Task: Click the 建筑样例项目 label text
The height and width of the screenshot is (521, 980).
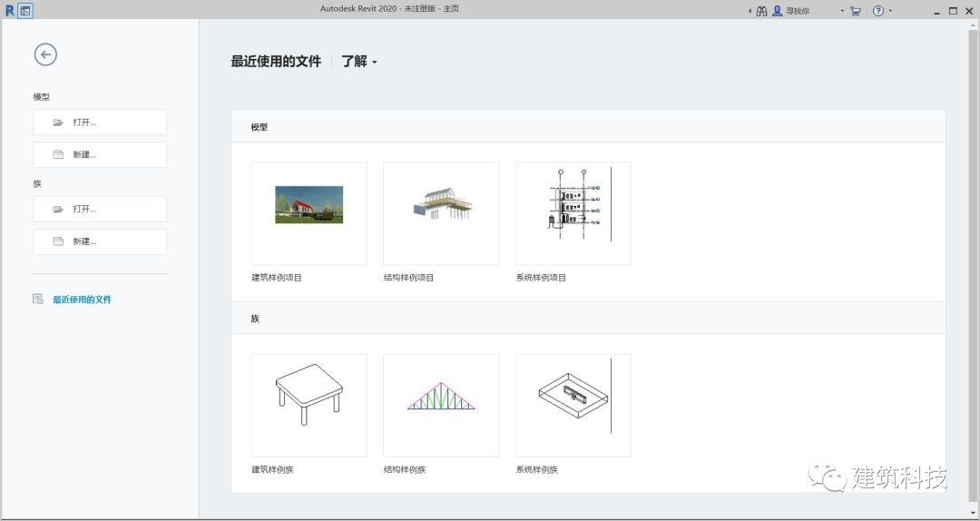Action: point(276,278)
